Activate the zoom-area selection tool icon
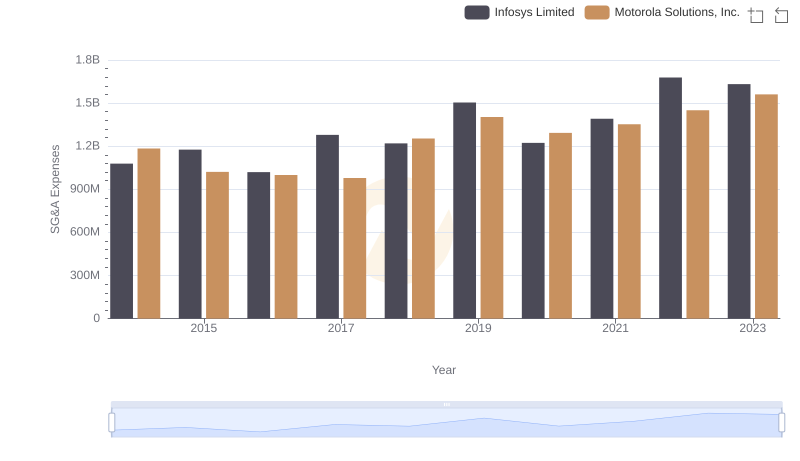 [756, 15]
